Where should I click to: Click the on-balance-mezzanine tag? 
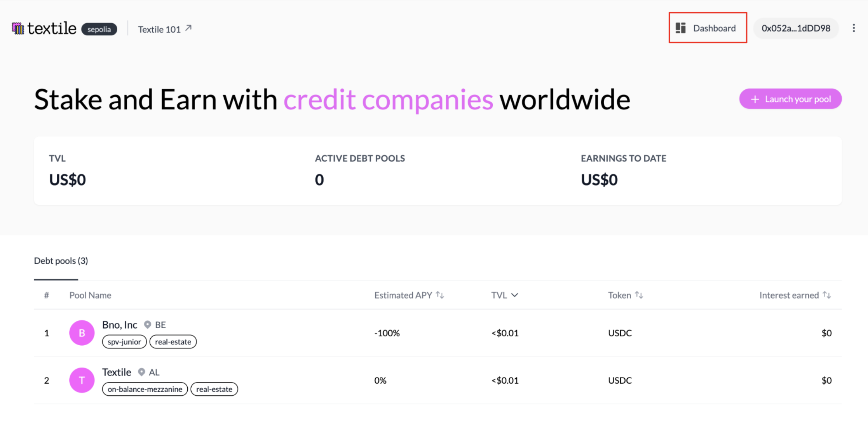click(145, 389)
